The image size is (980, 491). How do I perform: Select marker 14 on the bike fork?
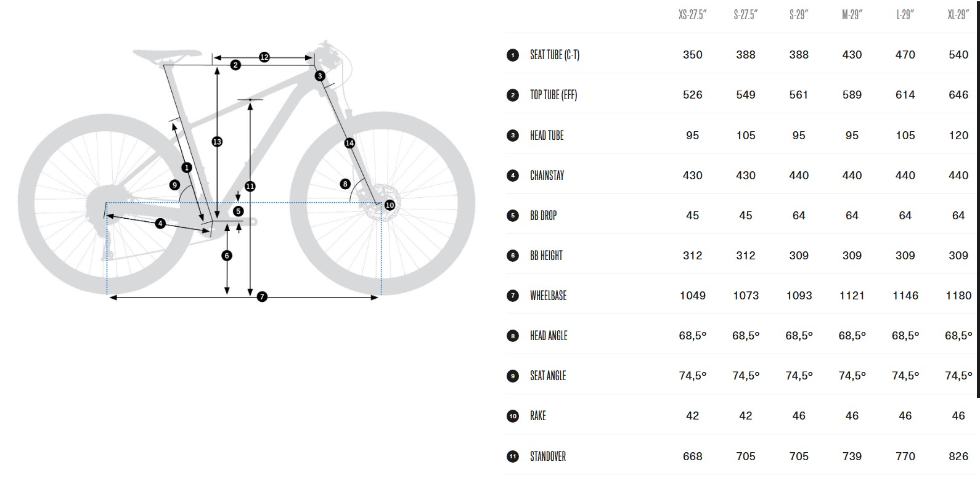click(349, 143)
